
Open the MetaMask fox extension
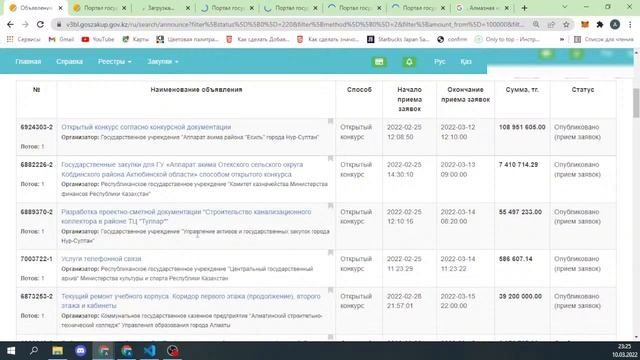(585, 24)
